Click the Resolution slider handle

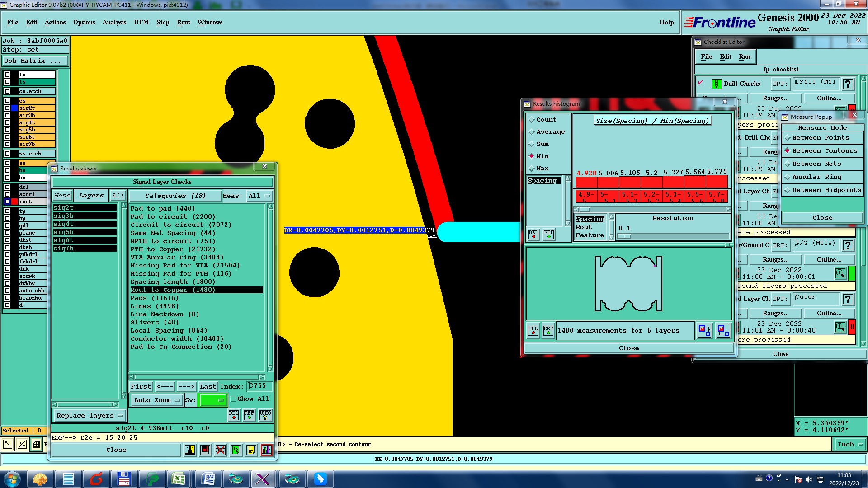point(624,236)
